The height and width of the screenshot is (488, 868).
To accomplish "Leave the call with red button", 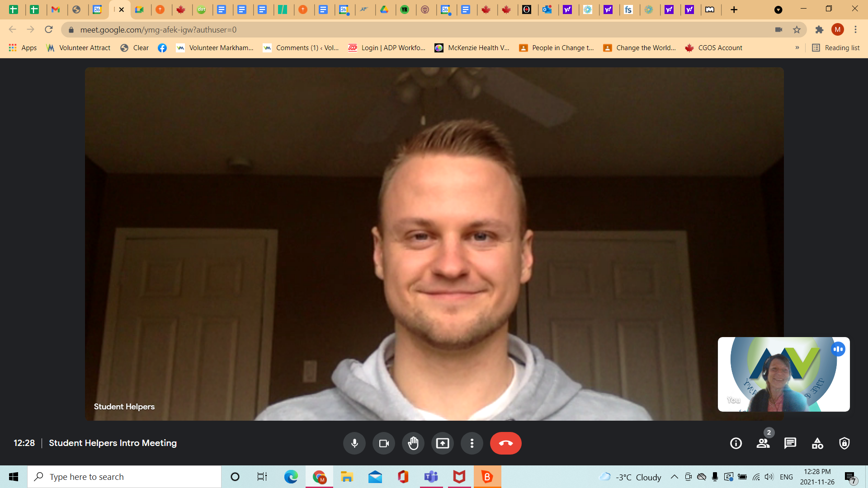I will tap(505, 443).
